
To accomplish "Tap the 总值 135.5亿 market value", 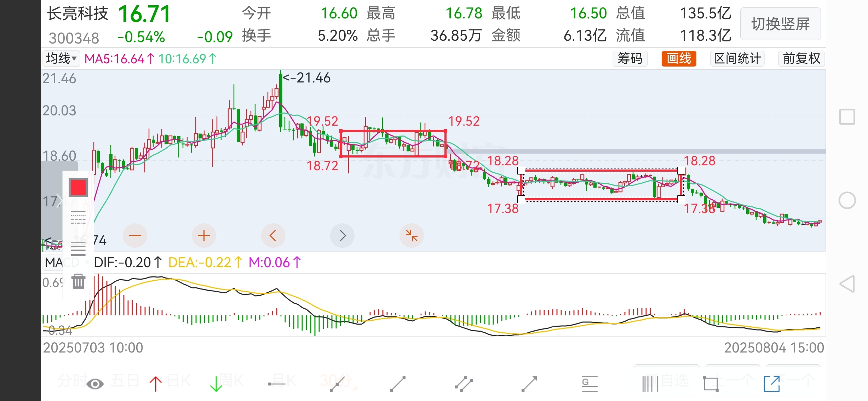I will pyautogui.click(x=673, y=13).
